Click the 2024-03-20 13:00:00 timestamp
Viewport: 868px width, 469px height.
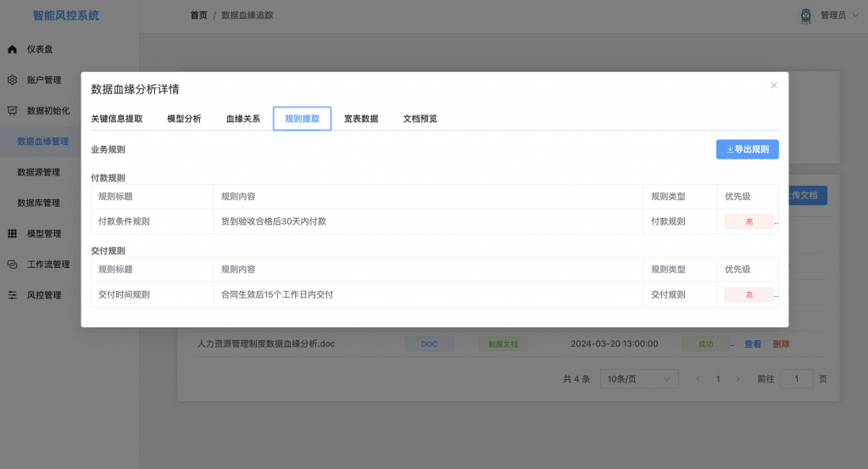pos(615,343)
